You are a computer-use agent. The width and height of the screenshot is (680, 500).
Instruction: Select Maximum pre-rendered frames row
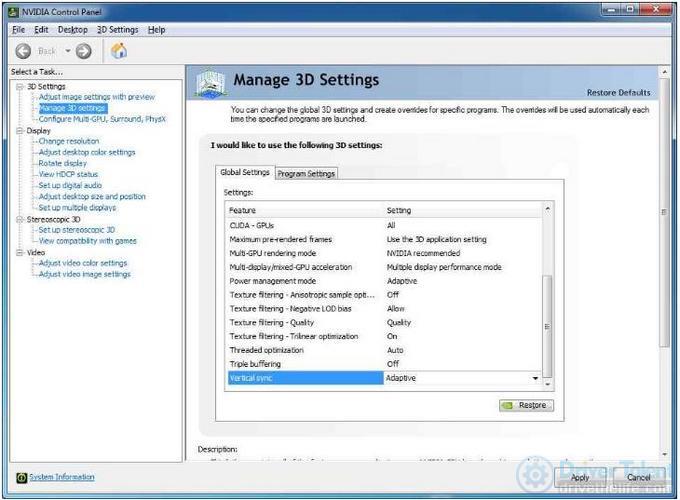pyautogui.click(x=384, y=239)
